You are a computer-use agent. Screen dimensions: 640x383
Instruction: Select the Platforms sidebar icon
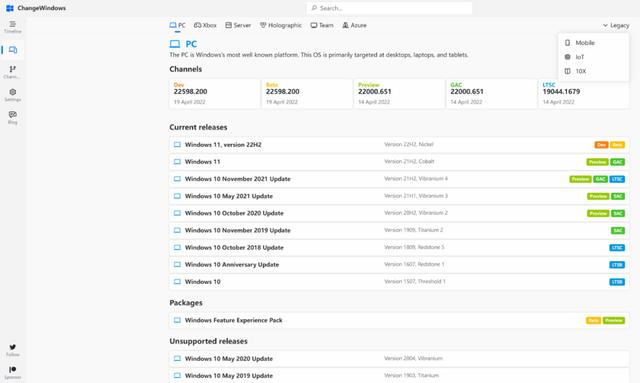[x=13, y=50]
